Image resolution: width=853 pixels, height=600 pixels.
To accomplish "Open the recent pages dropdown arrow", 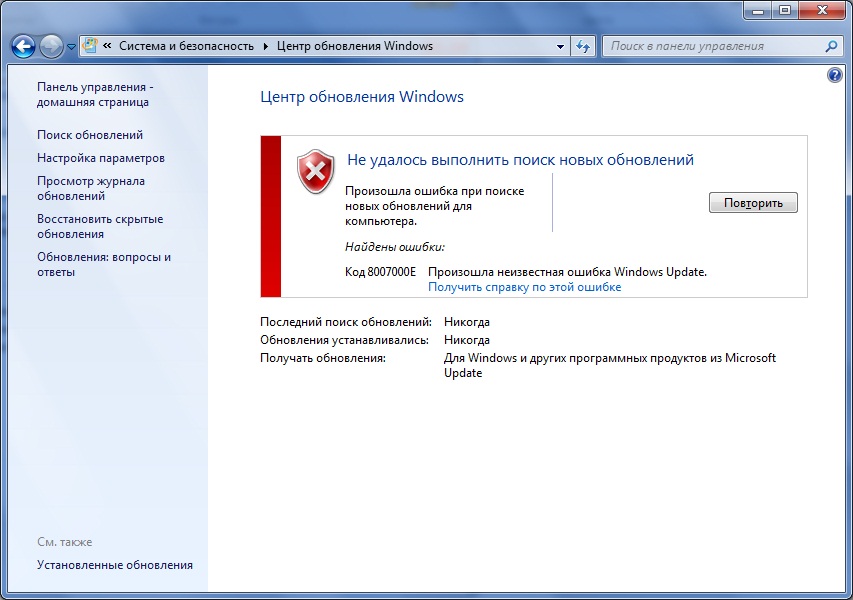I will (71, 47).
